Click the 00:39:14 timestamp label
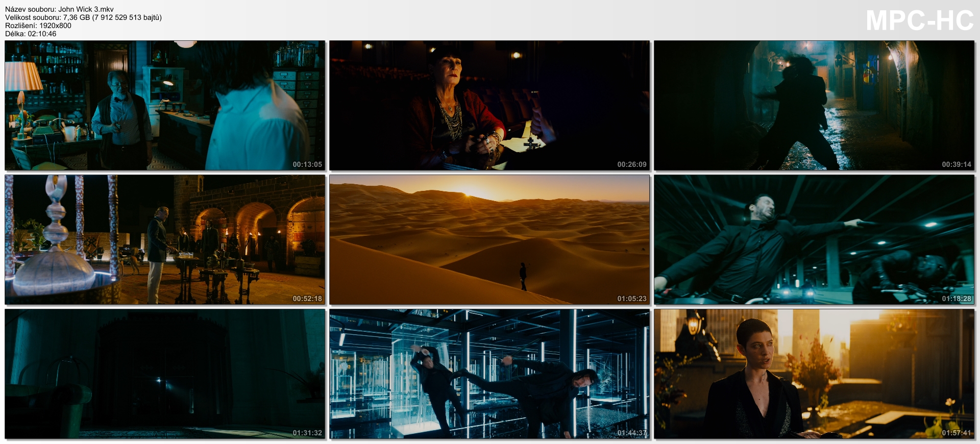This screenshot has width=980, height=444. [x=957, y=164]
